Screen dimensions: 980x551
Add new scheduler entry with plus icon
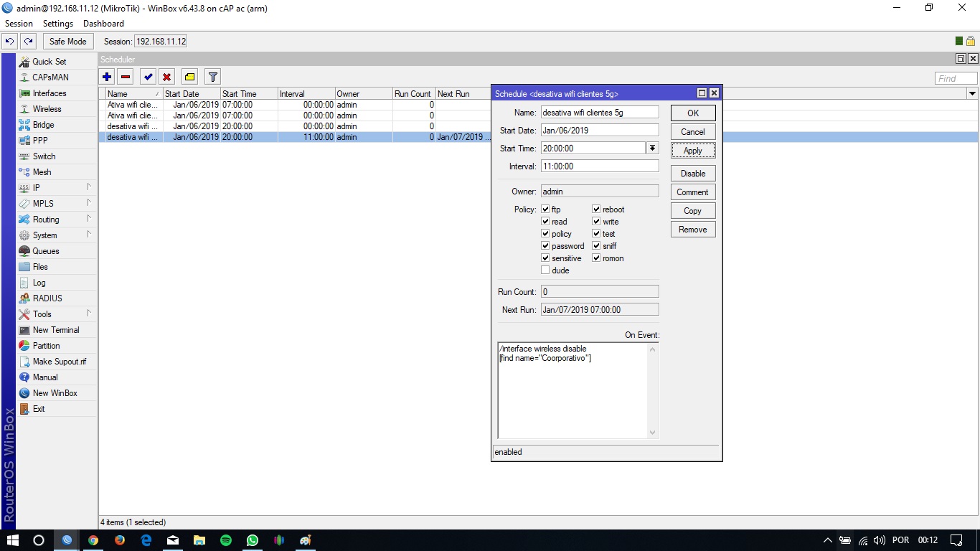[x=107, y=77]
